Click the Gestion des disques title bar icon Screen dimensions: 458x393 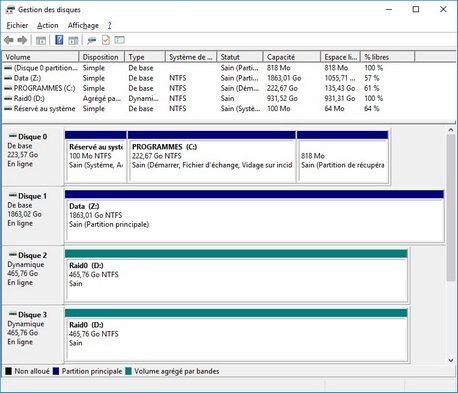[10, 10]
